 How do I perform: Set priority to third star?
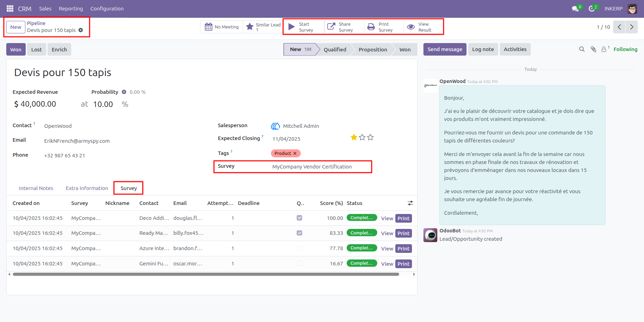coord(371,137)
